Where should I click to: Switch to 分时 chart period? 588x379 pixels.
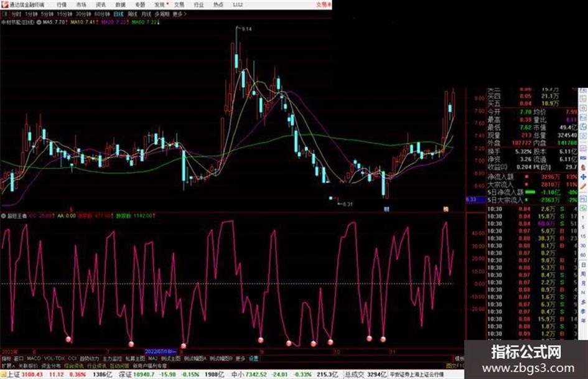[x=16, y=14]
